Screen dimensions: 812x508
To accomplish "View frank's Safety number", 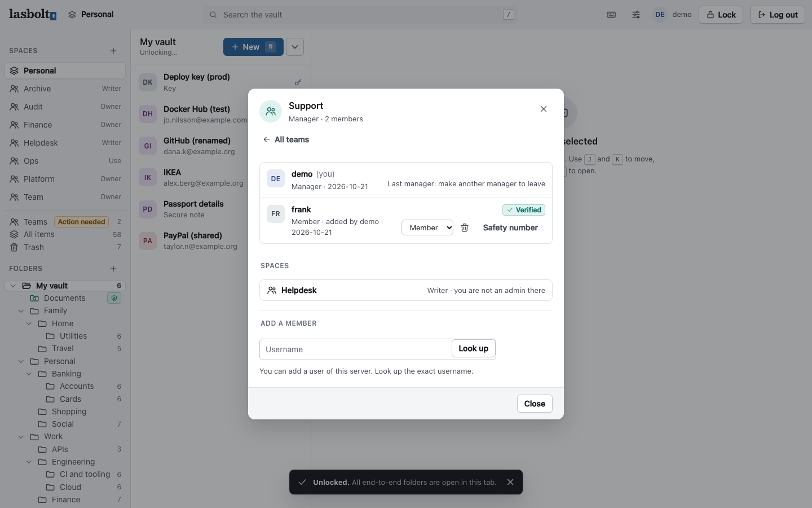I will pos(510,227).
